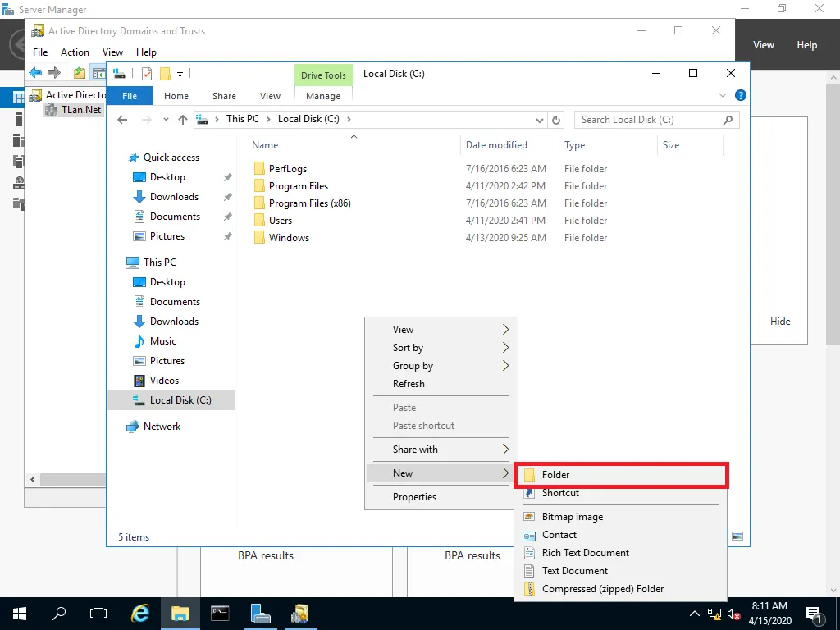This screenshot has height=630, width=840.
Task: Expand the breadcrumb chevron after Local Disk (C:)
Action: click(x=349, y=119)
